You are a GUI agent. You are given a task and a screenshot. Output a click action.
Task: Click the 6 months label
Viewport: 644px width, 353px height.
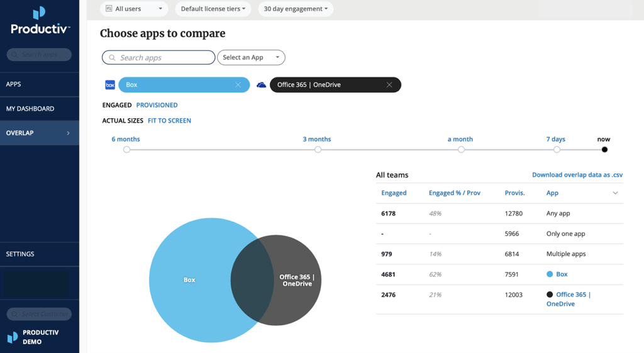coord(126,139)
